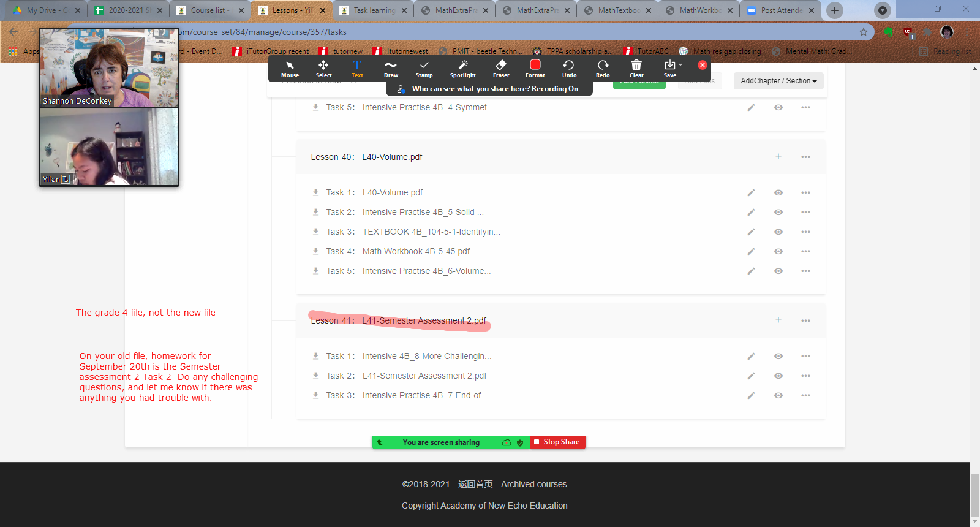This screenshot has width=980, height=527.
Task: Switch to the MathWorkbook tab
Action: (x=698, y=10)
